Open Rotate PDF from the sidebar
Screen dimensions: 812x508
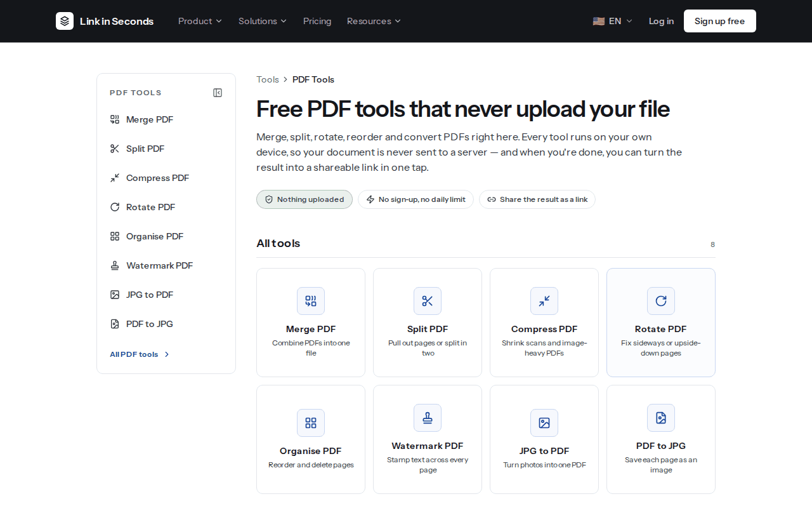pyautogui.click(x=166, y=207)
